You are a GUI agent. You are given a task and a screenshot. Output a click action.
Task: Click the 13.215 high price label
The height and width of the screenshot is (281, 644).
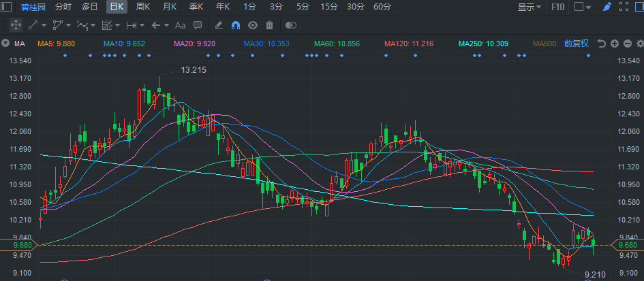pyautogui.click(x=194, y=70)
